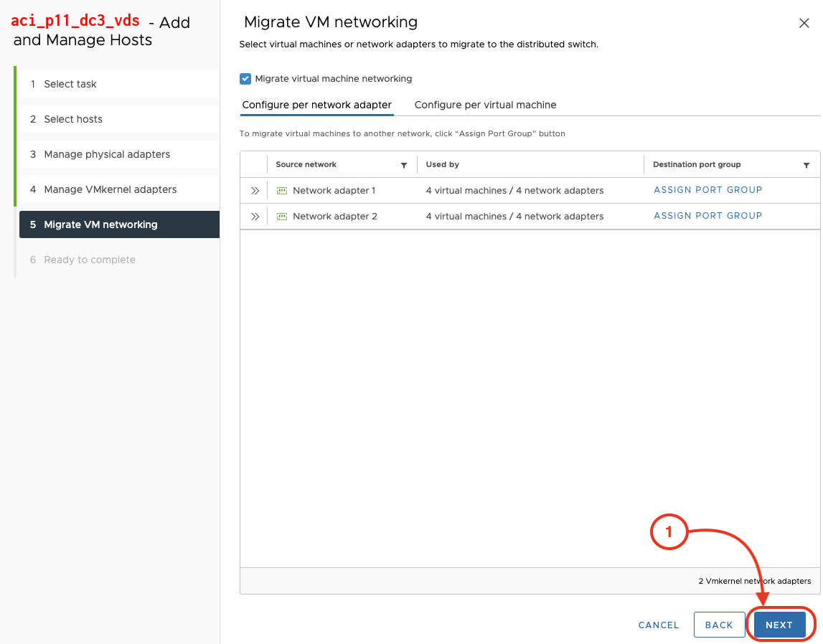Image resolution: width=823 pixels, height=644 pixels.
Task: Close the Migrate VM networking dialog
Action: pos(804,23)
